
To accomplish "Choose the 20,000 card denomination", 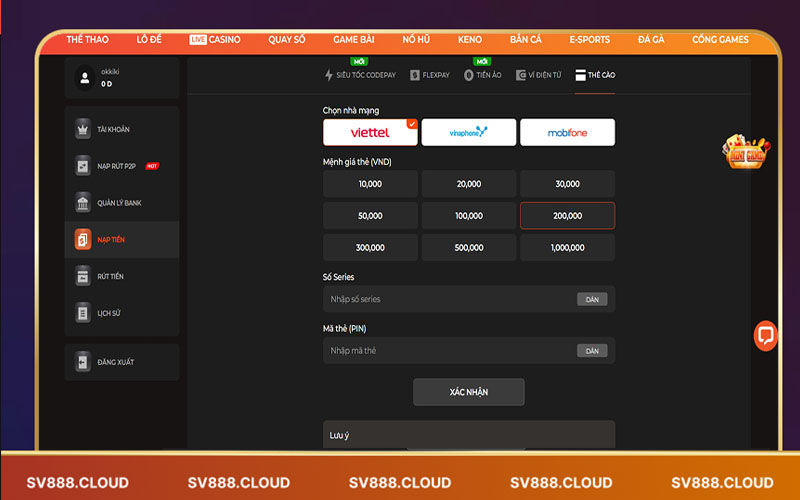I will [x=469, y=184].
